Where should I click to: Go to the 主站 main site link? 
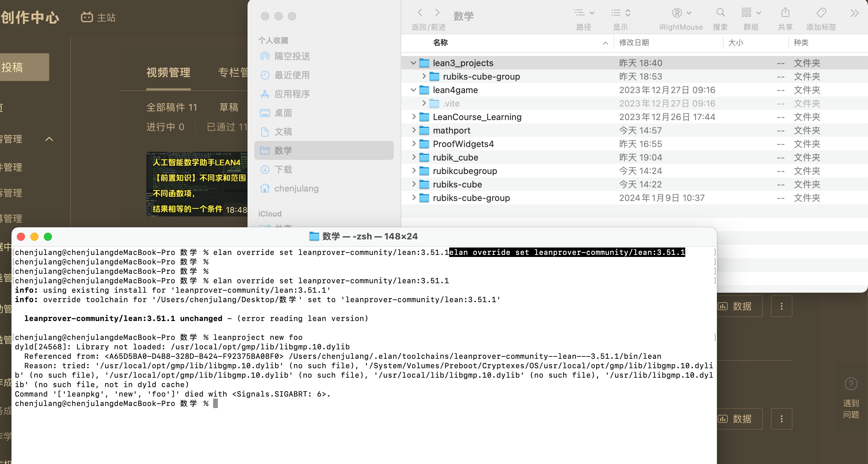[98, 17]
